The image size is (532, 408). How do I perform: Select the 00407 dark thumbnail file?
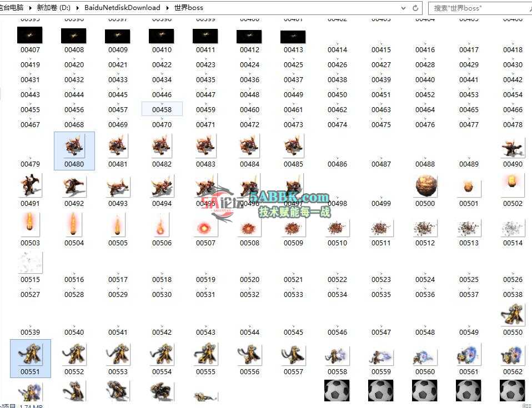[x=30, y=37]
